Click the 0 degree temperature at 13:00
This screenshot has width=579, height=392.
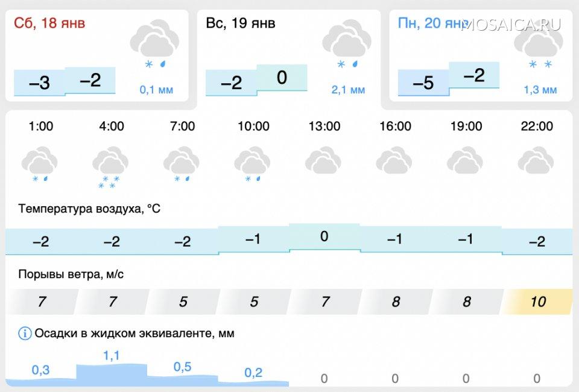pos(324,237)
